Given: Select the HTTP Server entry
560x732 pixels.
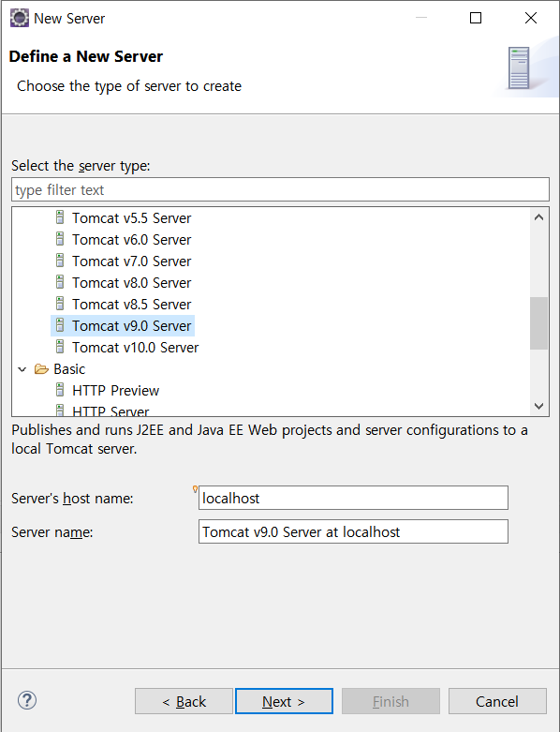Looking at the screenshot, I should click(111, 411).
